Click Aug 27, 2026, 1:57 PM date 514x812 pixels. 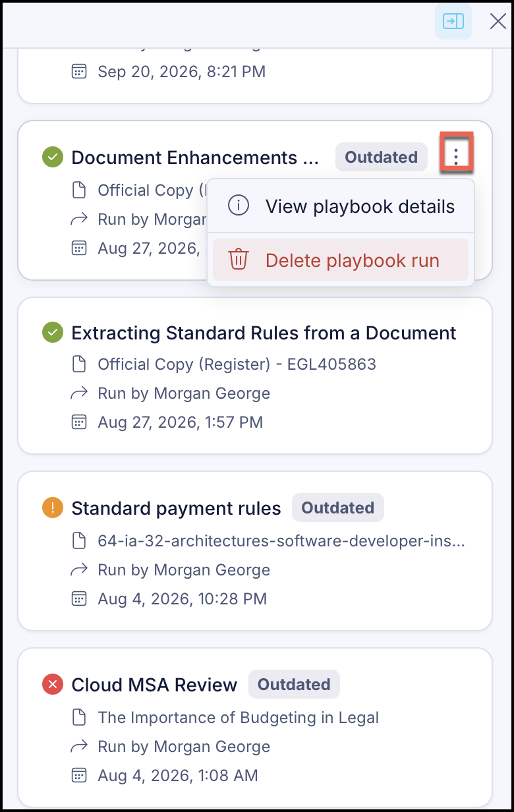[180, 422]
